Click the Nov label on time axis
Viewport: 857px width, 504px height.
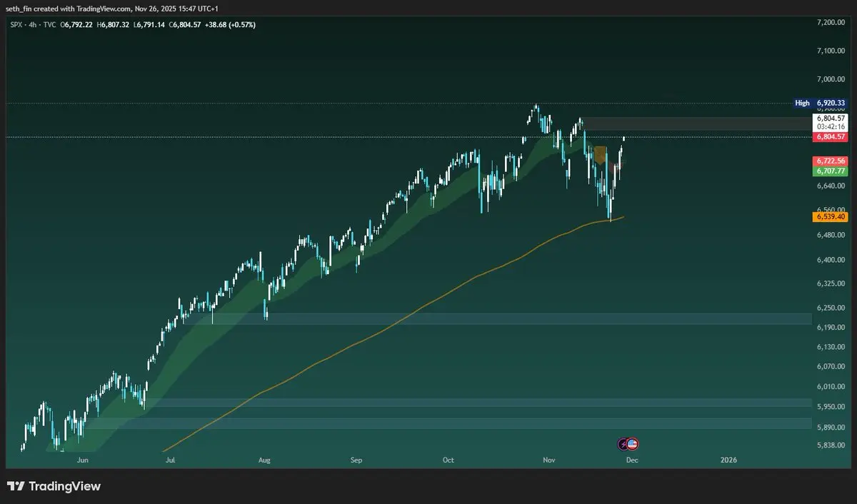548,460
